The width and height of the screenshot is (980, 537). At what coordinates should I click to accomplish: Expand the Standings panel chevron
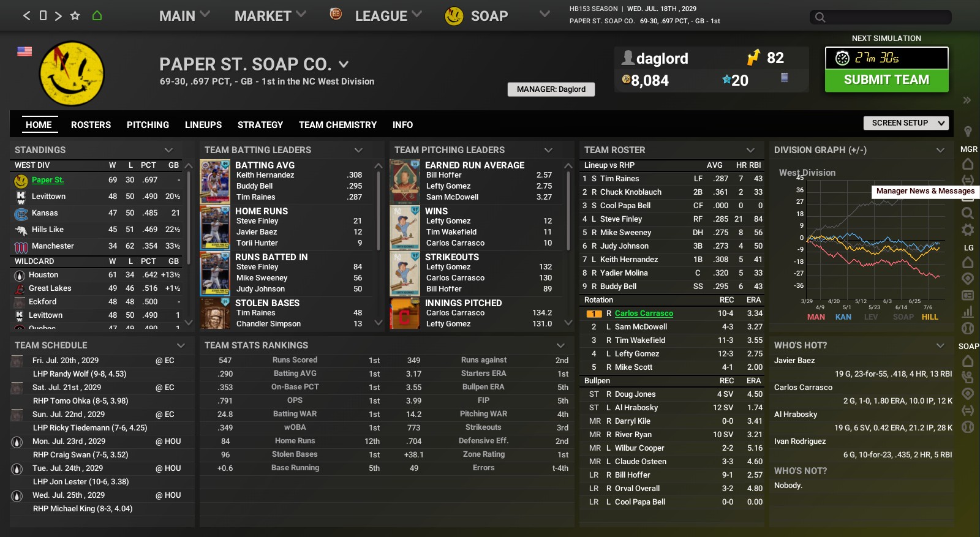pyautogui.click(x=168, y=150)
